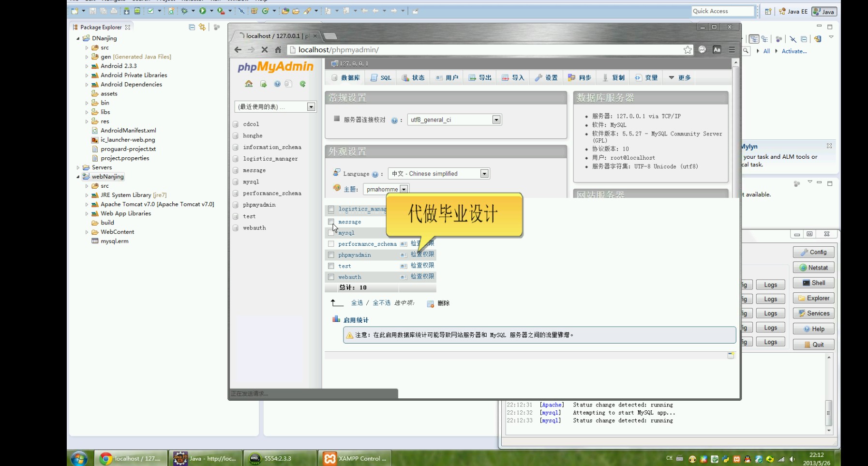Switch to Chrome in the taskbar

coord(131,458)
